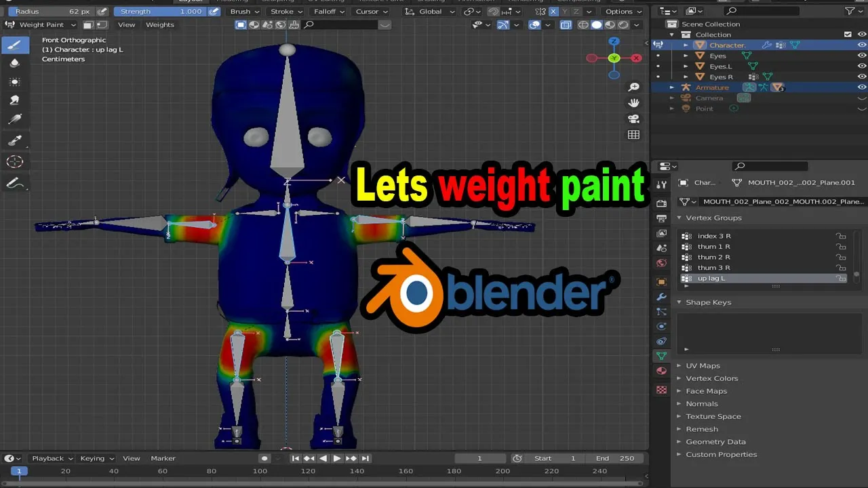
Task: Toggle radius pressure sensitivity pen icon
Action: click(x=102, y=12)
